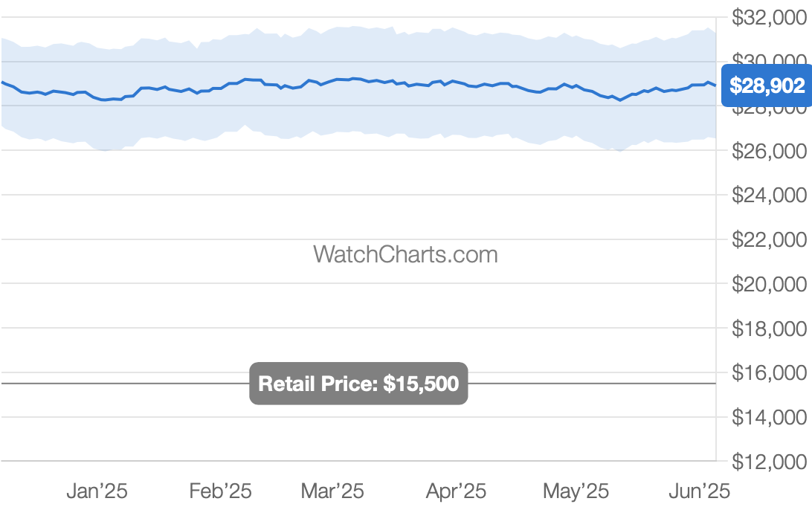The height and width of the screenshot is (507, 812).
Task: Click the WatchCharts.com watermark text
Action: click(x=405, y=254)
